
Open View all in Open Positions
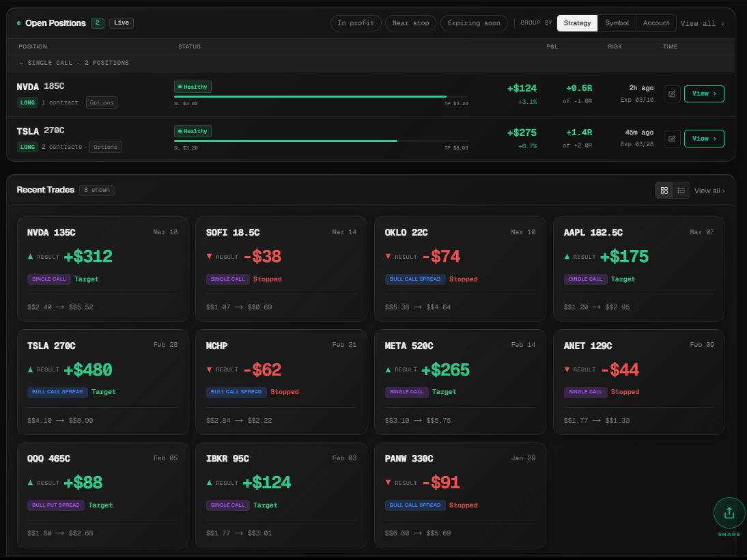tap(702, 23)
